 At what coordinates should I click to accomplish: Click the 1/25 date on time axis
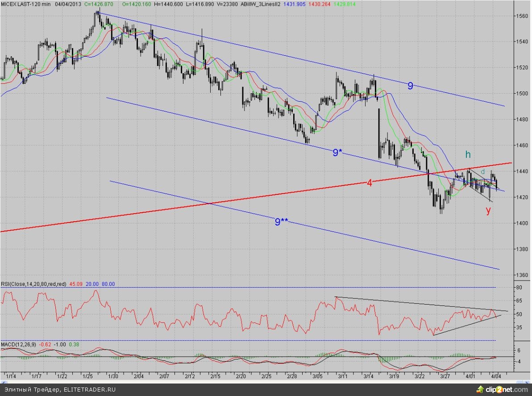click(88, 376)
